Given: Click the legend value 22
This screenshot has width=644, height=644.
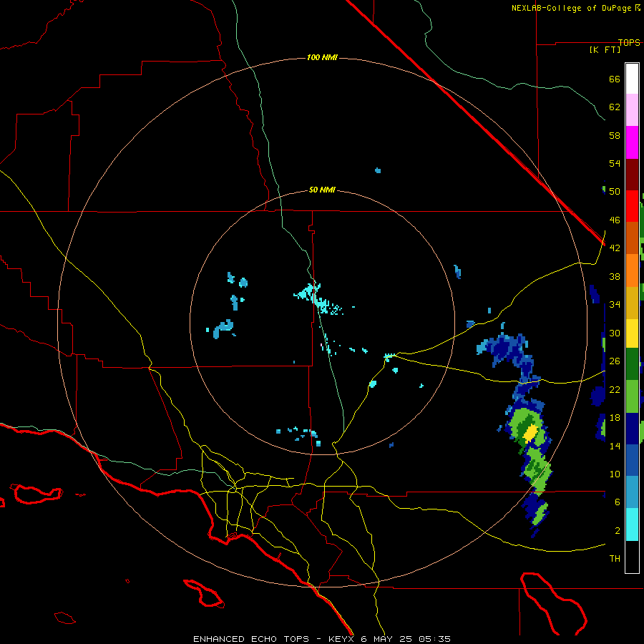Looking at the screenshot, I should tap(615, 389).
